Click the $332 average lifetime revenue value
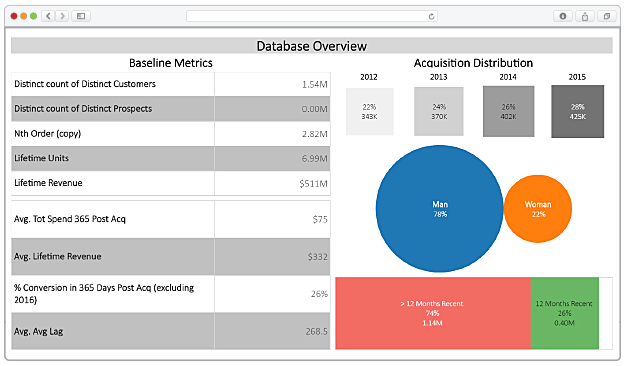Image resolution: width=625 pixels, height=366 pixels. pos(317,257)
